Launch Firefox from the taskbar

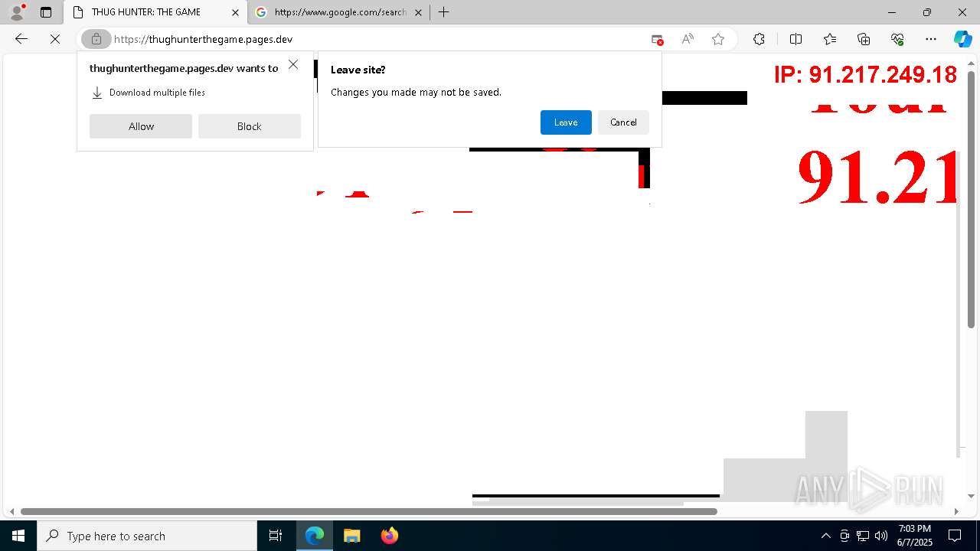pos(389,536)
